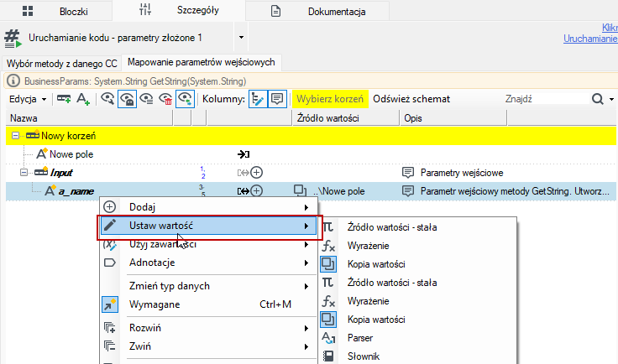
Task: Open the search options dropdown arrow
Action: (x=611, y=99)
